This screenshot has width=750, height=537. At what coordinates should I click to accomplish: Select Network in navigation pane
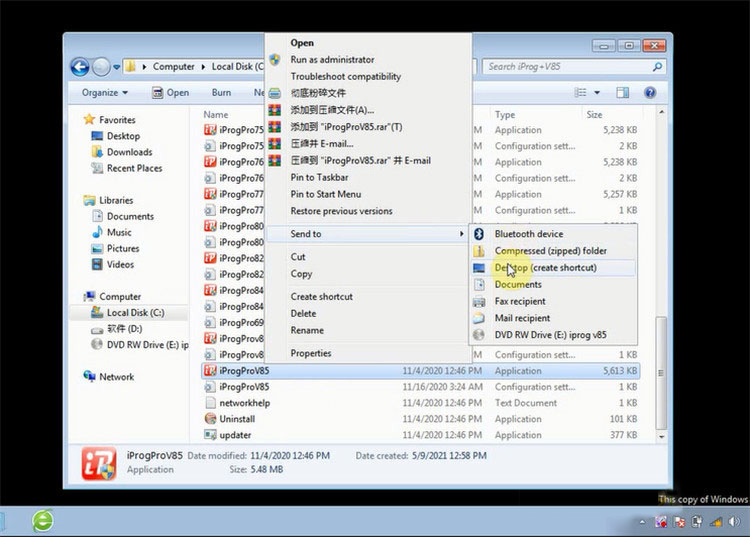[x=109, y=377]
